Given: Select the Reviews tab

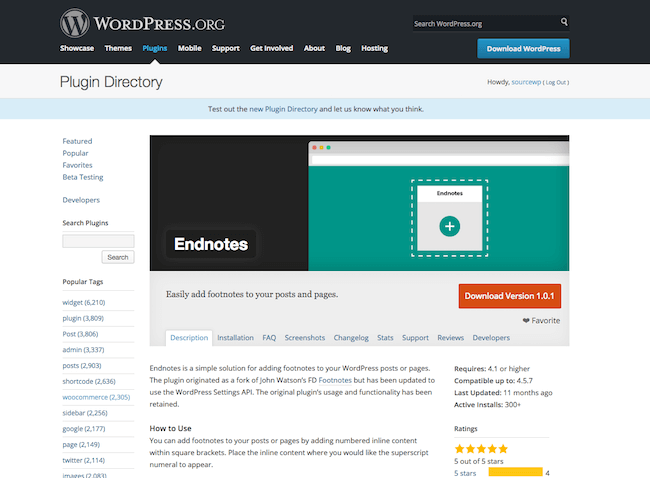Looking at the screenshot, I should click(x=450, y=338).
